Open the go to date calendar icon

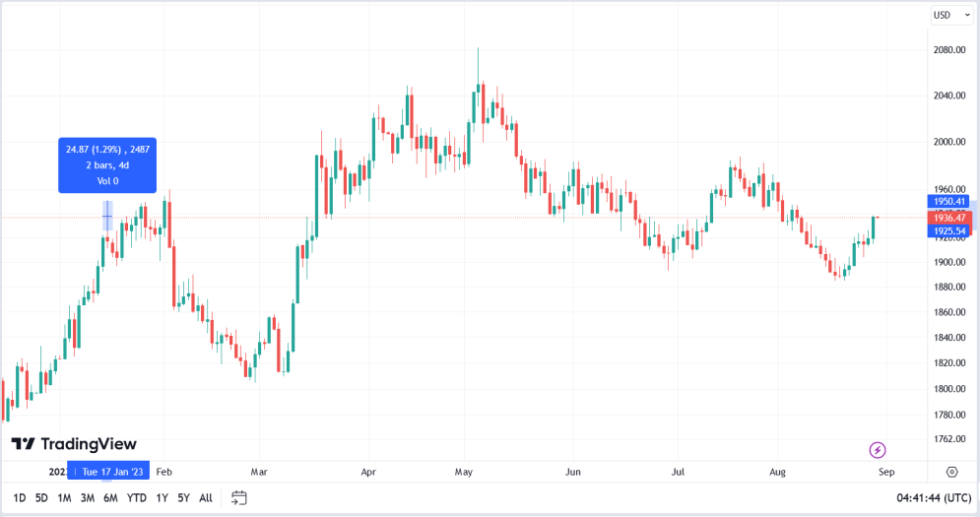[237, 497]
